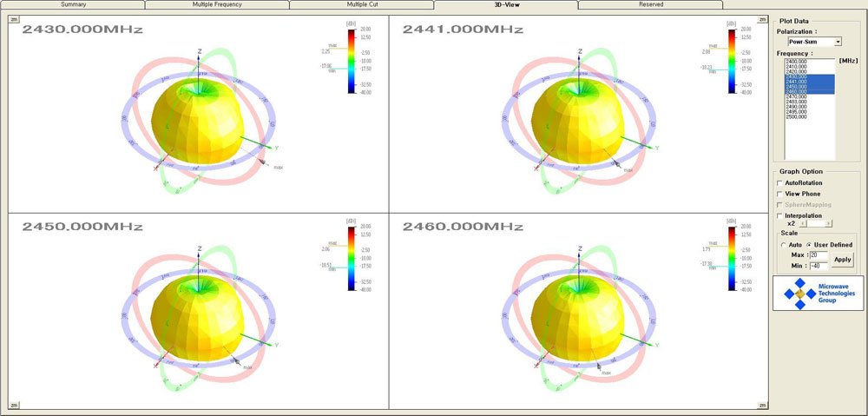Select 2483.000 in the Frequency list
Image resolution: width=868 pixels, height=416 pixels.
click(x=811, y=102)
